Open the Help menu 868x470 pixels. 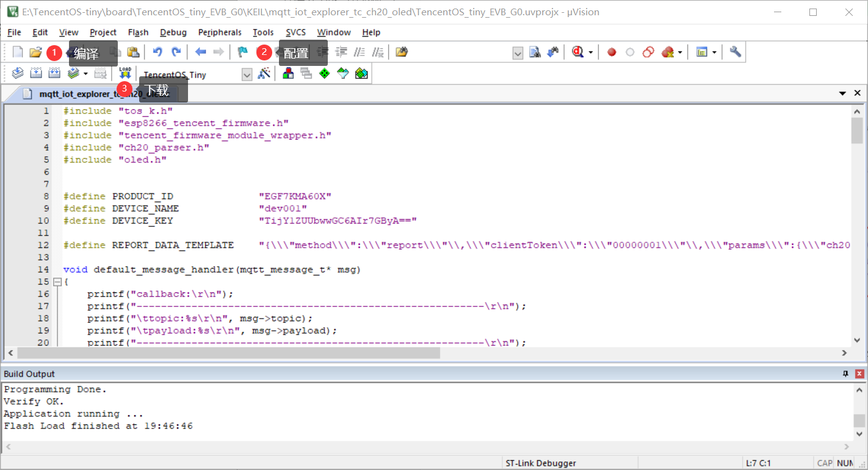point(371,32)
